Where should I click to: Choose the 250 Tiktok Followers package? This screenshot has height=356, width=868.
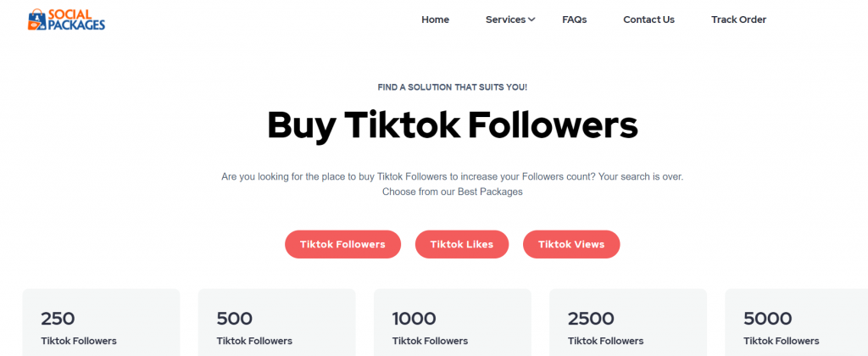pos(102,322)
